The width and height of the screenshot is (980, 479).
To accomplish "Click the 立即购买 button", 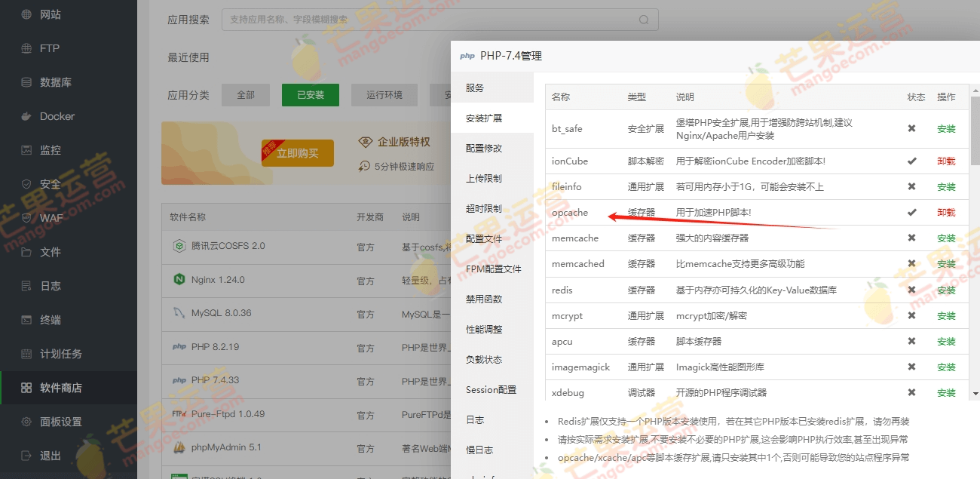I will pyautogui.click(x=297, y=153).
